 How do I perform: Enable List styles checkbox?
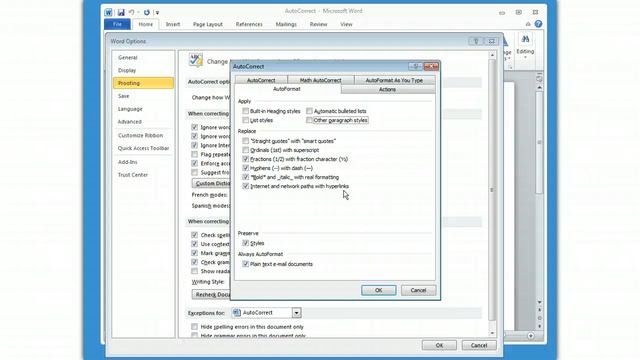point(245,120)
